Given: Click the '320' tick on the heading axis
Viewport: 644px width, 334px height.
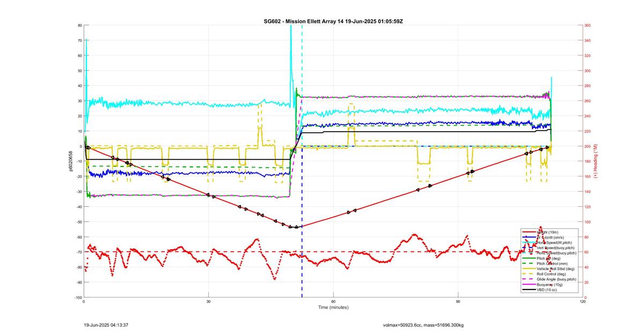Looking at the screenshot, I should click(588, 55).
